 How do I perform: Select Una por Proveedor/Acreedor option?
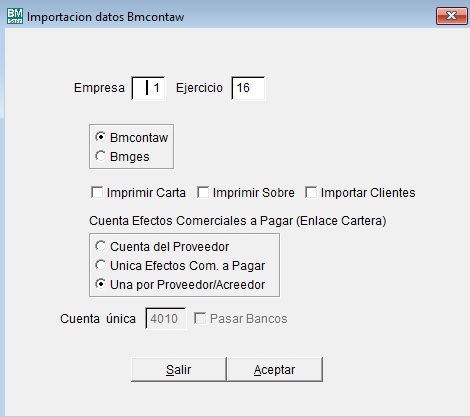point(100,284)
